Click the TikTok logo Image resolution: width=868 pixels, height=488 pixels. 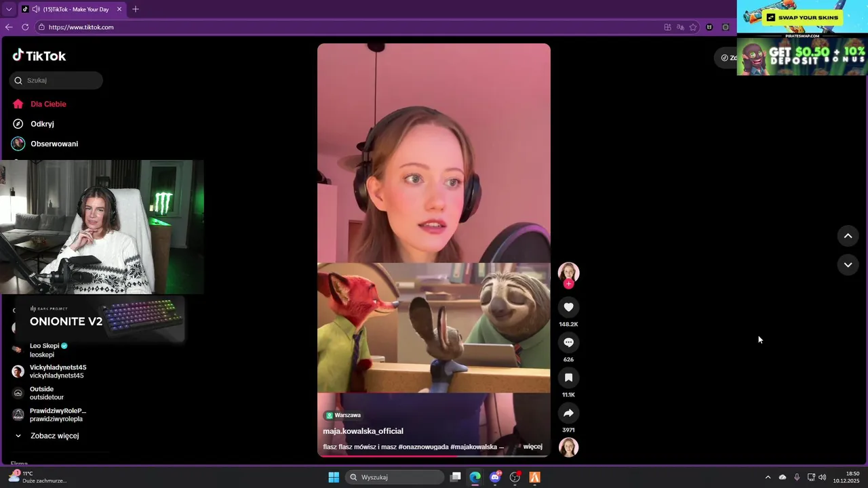pos(39,56)
